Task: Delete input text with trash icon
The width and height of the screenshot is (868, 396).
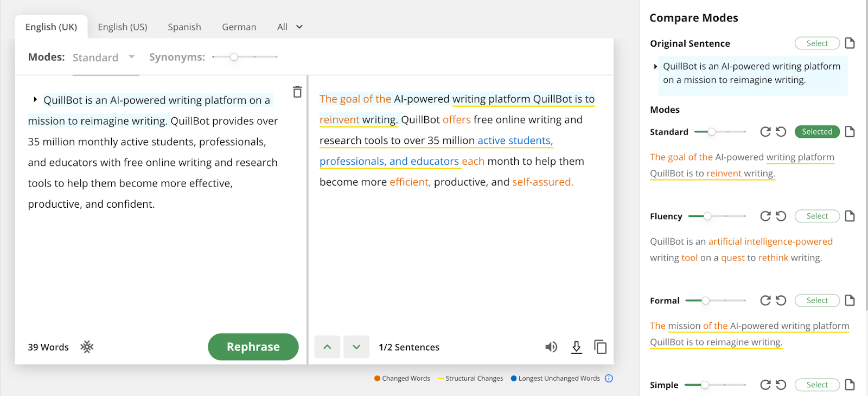Action: tap(297, 92)
